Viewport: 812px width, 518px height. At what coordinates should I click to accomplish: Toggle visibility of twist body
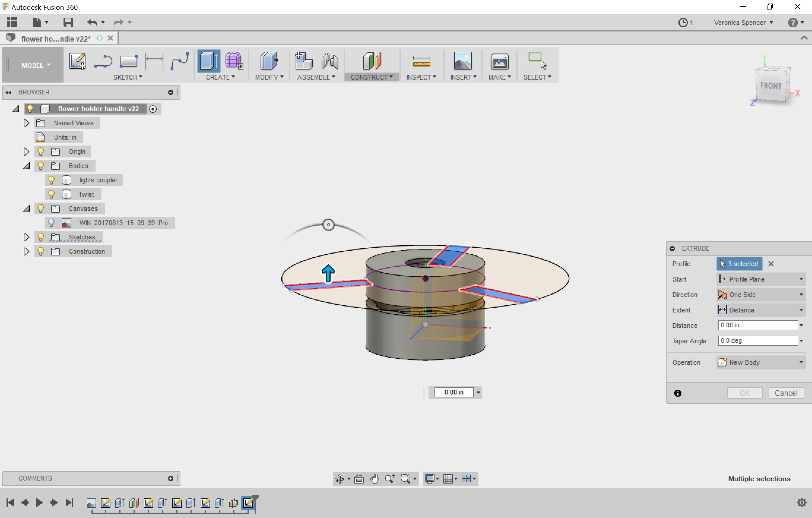51,194
